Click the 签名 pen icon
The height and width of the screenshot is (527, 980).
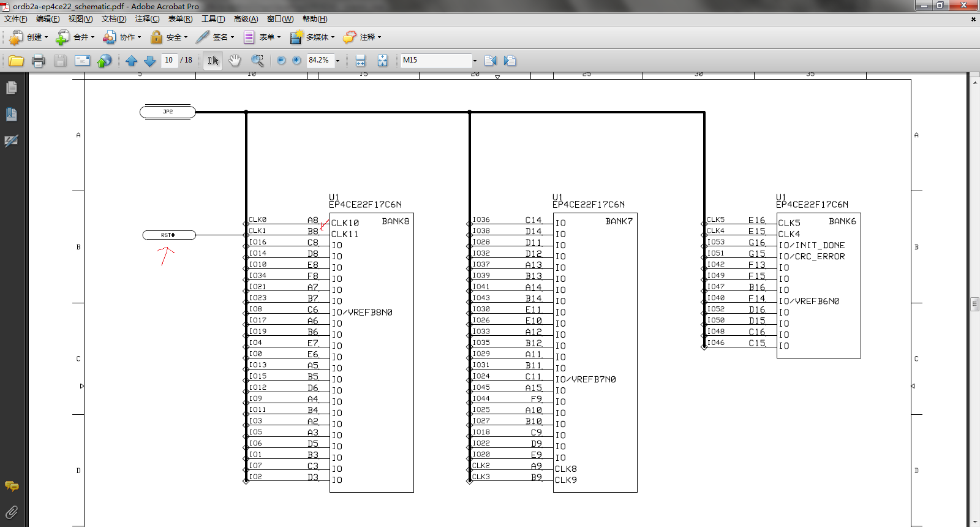pos(203,37)
